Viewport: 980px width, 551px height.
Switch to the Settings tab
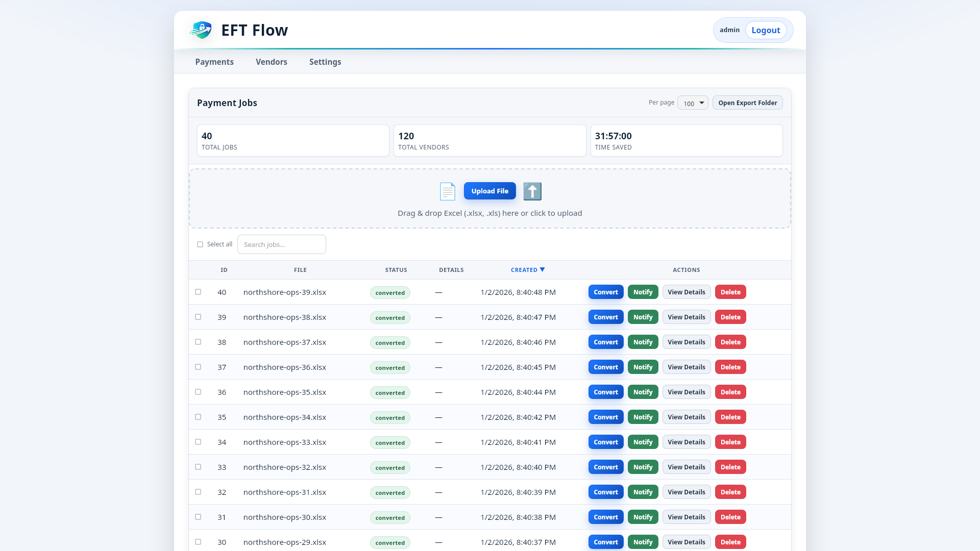325,62
